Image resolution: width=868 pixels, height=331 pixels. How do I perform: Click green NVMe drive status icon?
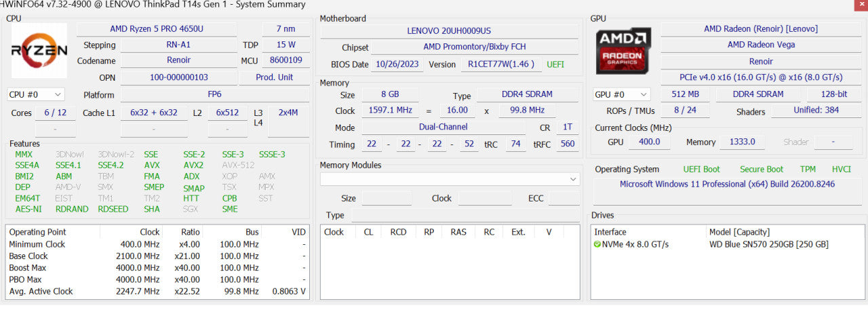click(597, 244)
